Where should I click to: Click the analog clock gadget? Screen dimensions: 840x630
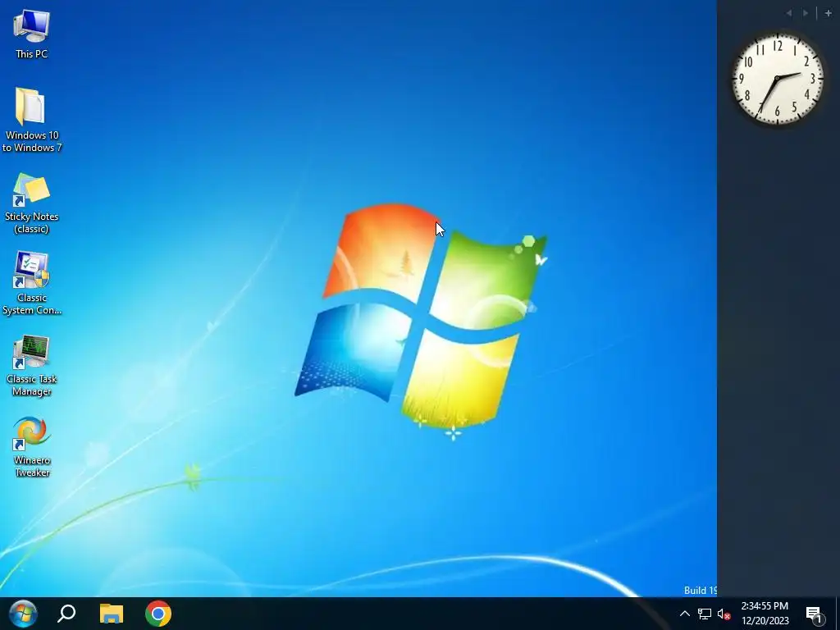(x=778, y=80)
